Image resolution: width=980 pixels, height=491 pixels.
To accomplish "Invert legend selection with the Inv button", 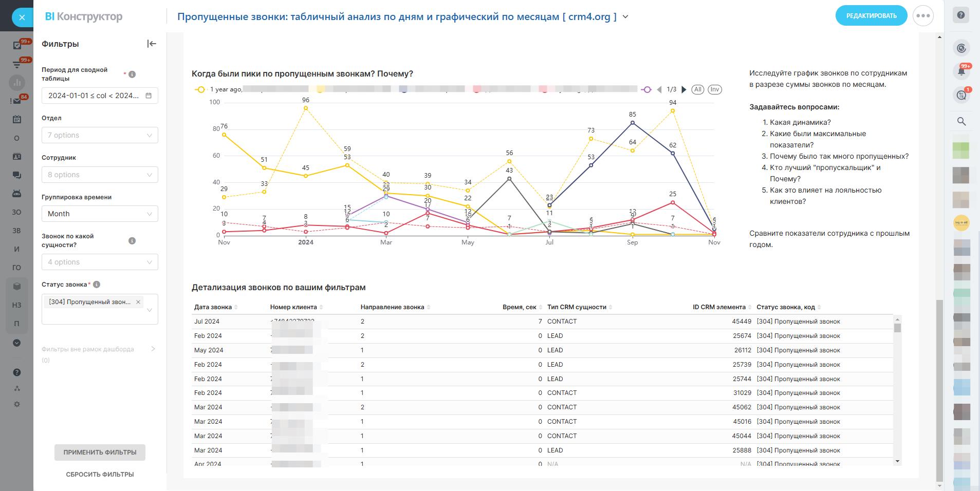I will [x=714, y=89].
